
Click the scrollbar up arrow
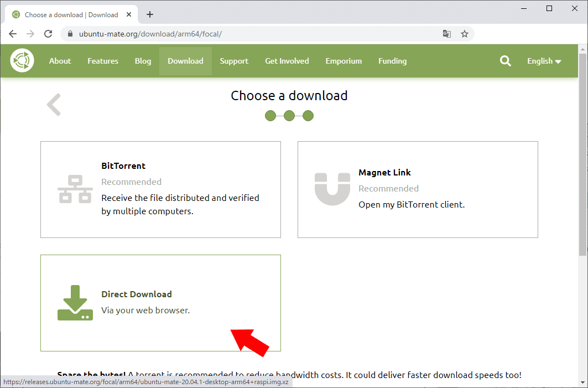tap(582, 49)
